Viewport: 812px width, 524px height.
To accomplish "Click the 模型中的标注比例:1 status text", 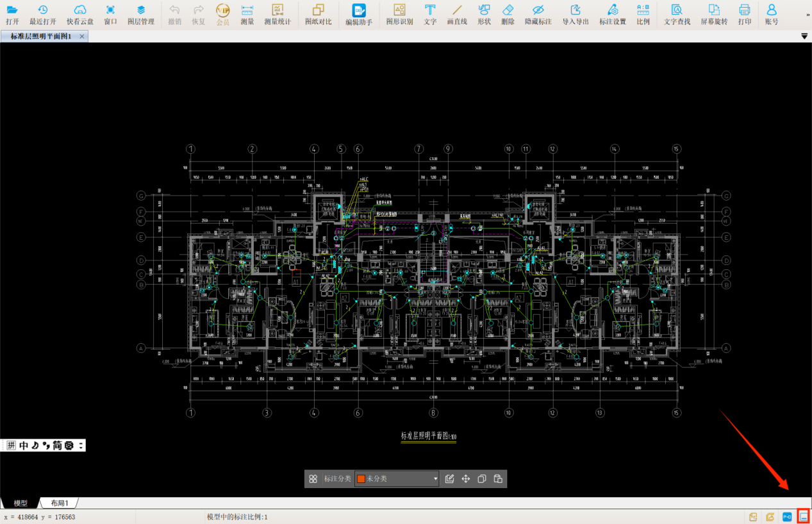I will click(x=237, y=517).
